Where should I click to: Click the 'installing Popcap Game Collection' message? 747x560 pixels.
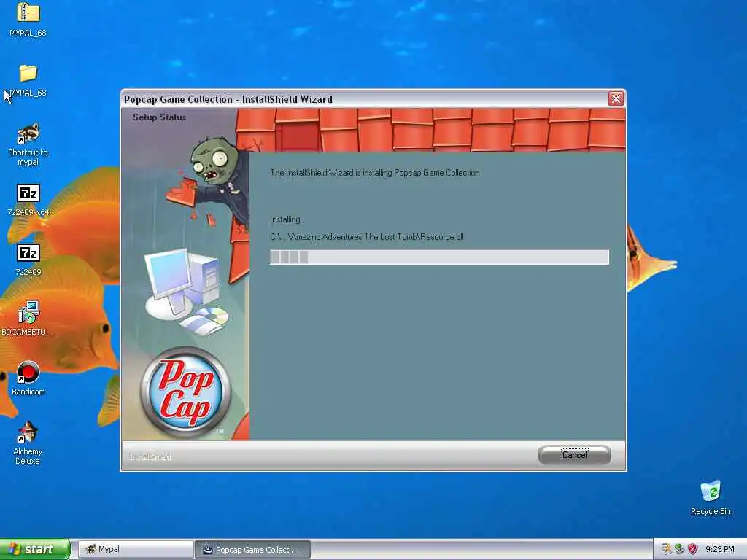tap(375, 173)
